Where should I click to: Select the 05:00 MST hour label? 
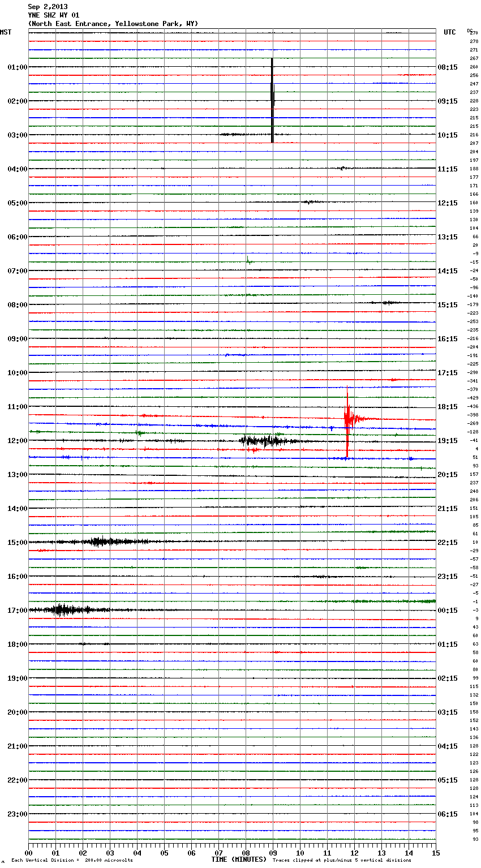(18, 203)
